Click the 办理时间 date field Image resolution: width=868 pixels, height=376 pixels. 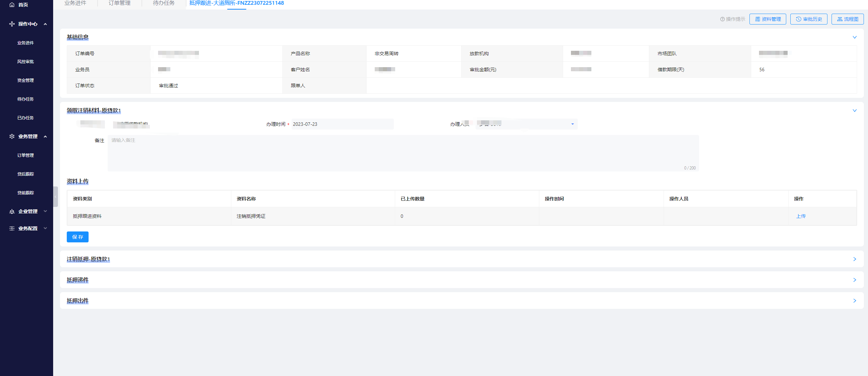[342, 124]
